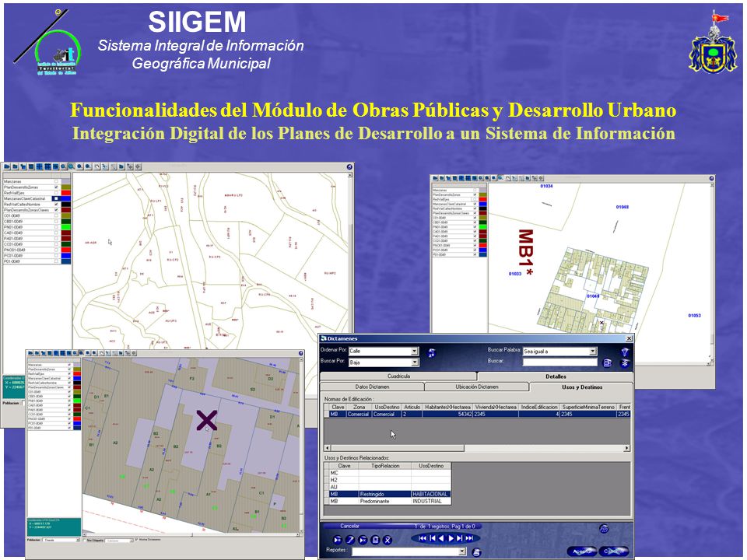Toggle the PN01-0049 layer checkbox in top-left map
Viewport: 747px width, 560px height.
coord(56,227)
